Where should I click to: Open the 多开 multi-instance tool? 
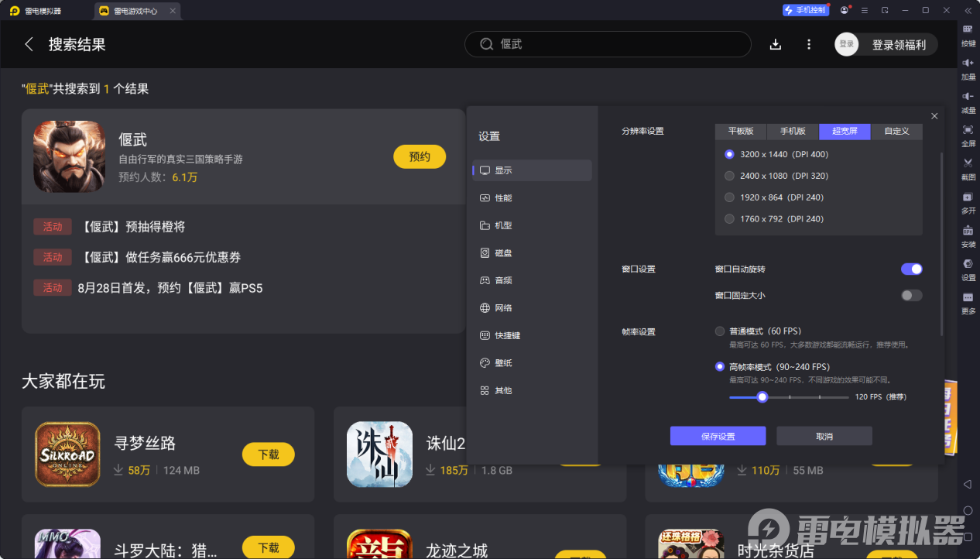[968, 197]
